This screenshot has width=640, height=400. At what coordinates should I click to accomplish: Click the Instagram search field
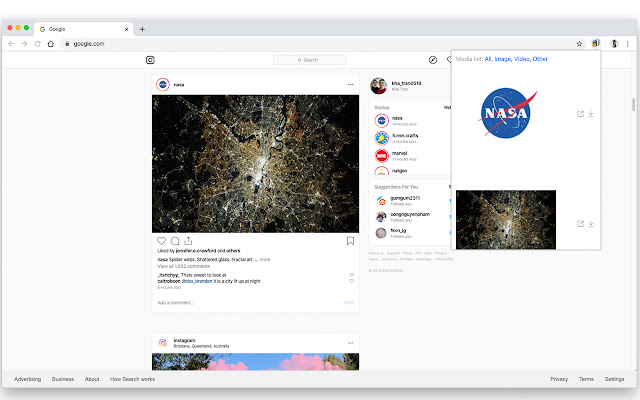[309, 60]
